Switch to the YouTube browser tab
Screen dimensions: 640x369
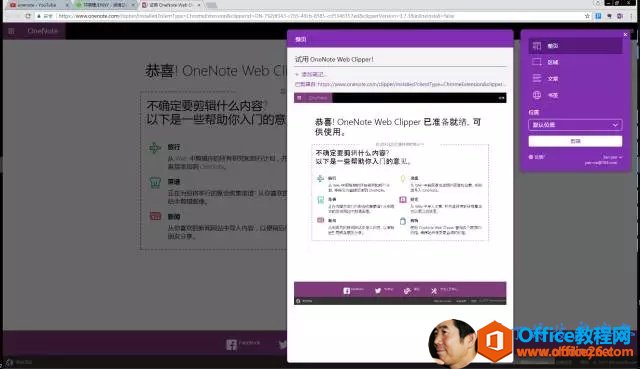click(38, 5)
